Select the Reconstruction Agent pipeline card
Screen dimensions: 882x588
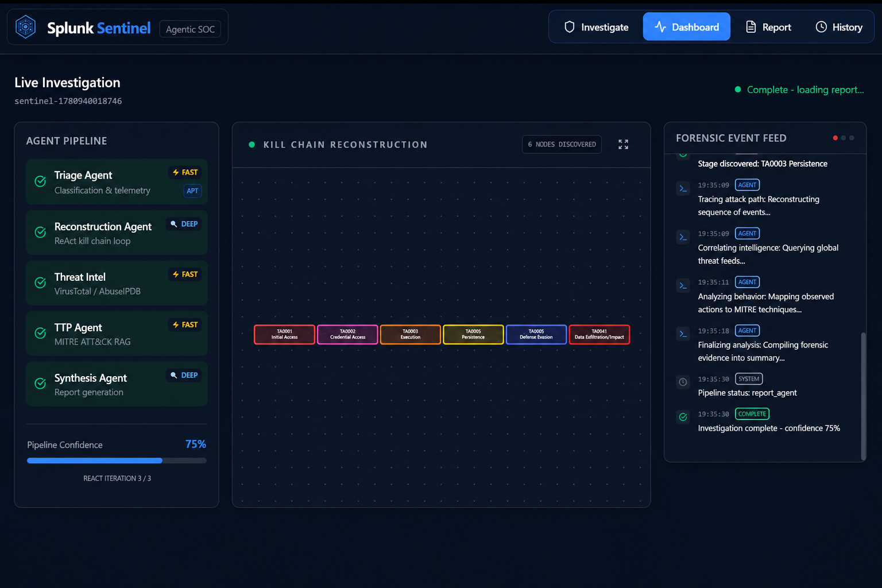pos(117,233)
